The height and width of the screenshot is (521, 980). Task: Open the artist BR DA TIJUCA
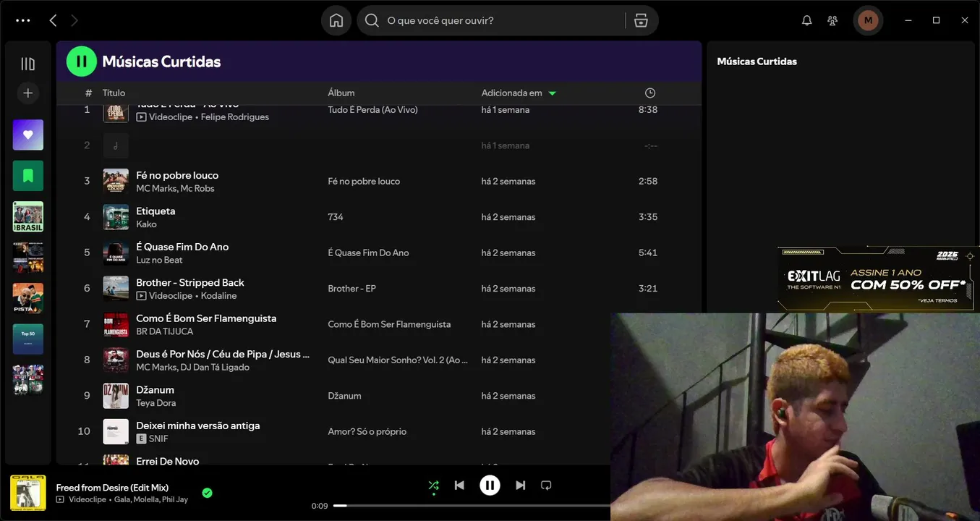165,331
